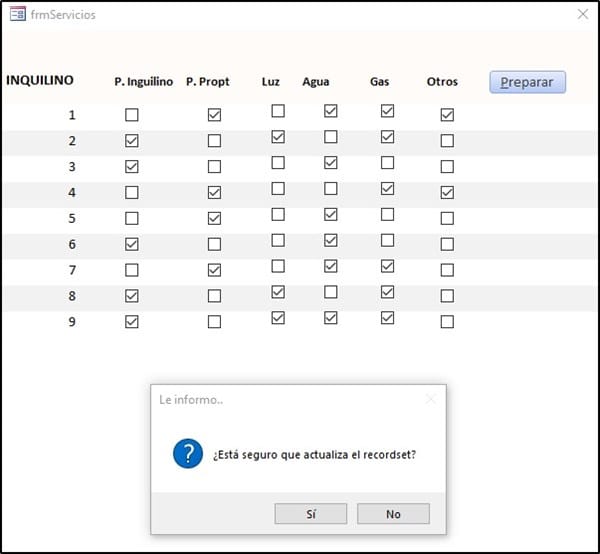Image resolution: width=600 pixels, height=554 pixels.
Task: Select the INQUILINO column header label
Action: [40, 80]
